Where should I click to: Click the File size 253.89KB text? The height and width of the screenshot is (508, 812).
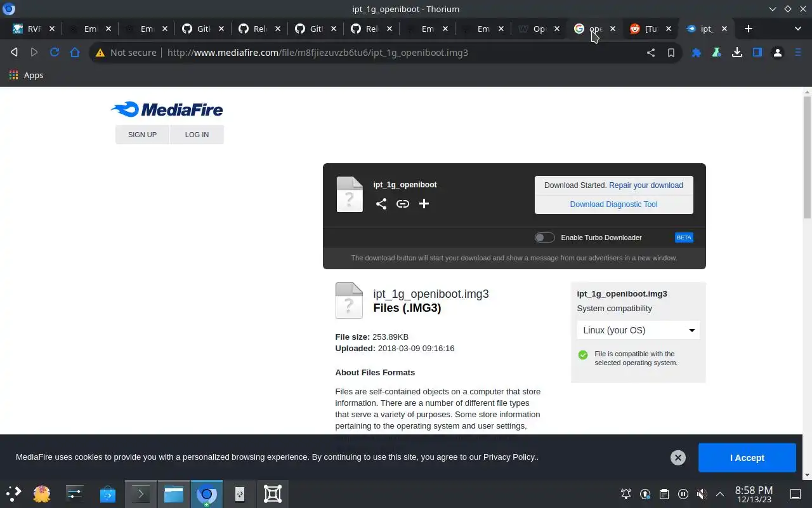coord(372,337)
